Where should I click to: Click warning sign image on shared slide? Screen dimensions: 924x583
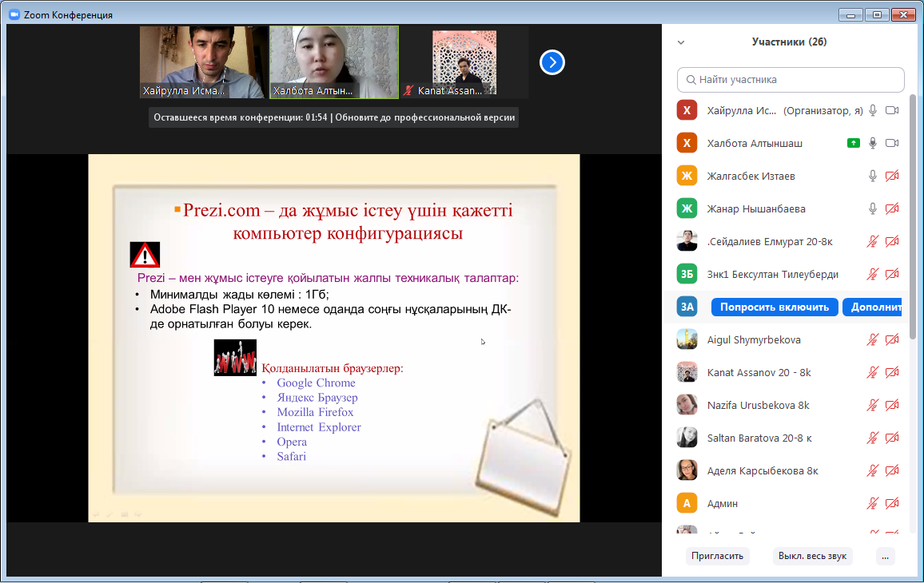[145, 255]
